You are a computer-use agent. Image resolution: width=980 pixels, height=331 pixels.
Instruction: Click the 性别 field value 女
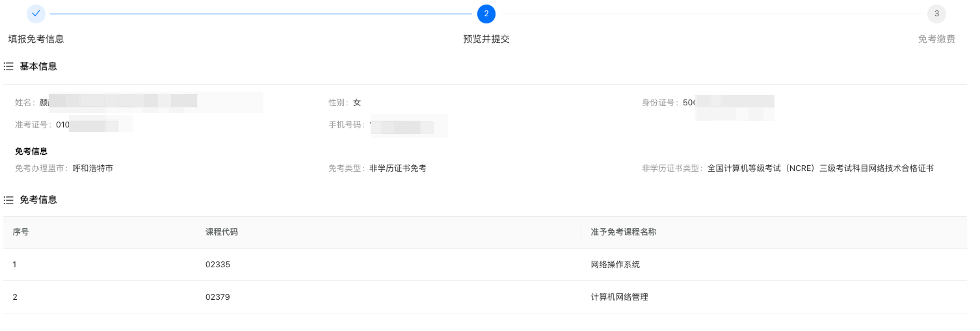point(357,103)
